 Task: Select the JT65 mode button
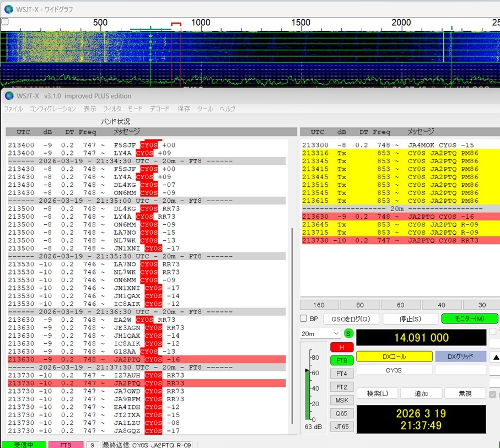(342, 427)
